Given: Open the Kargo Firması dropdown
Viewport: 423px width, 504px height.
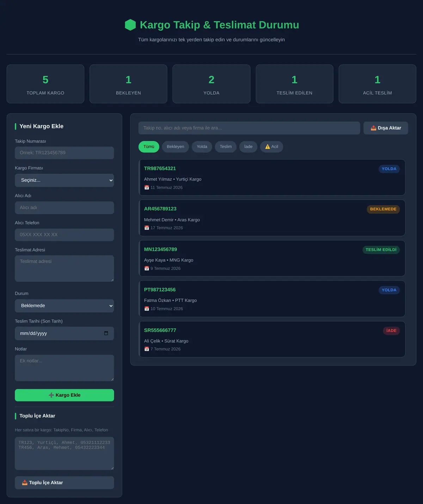Looking at the screenshot, I should pos(65,180).
